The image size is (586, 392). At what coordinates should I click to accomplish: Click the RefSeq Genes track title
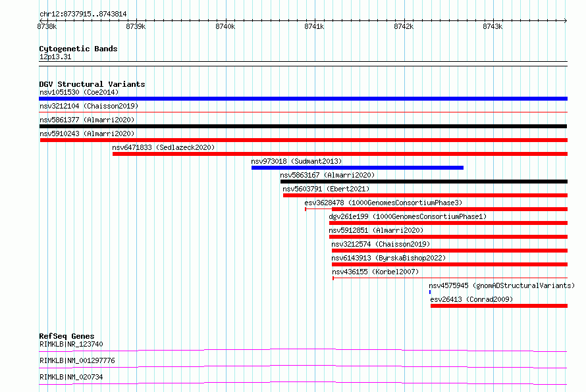pyautogui.click(x=67, y=336)
